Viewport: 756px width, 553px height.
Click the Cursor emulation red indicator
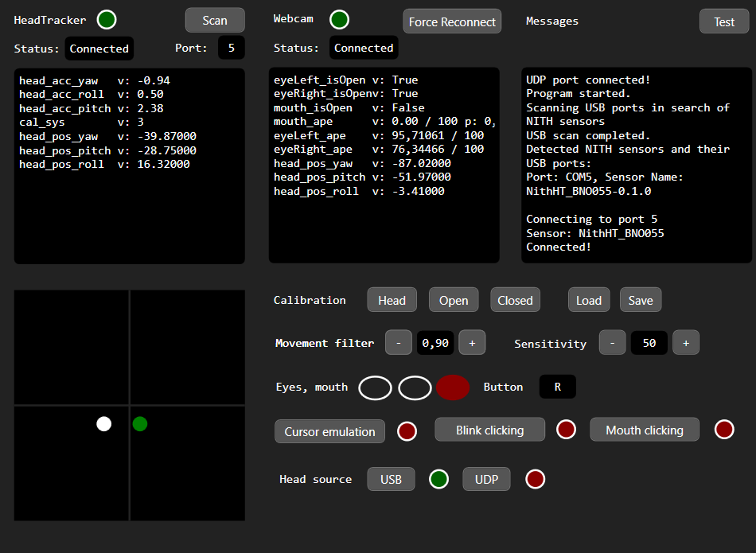pyautogui.click(x=407, y=431)
